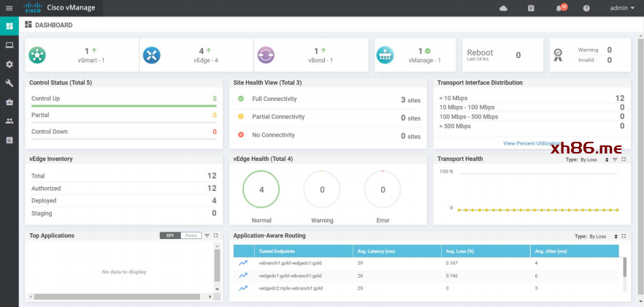Click the Maintenance briefcase icon in sidebar

click(9, 102)
